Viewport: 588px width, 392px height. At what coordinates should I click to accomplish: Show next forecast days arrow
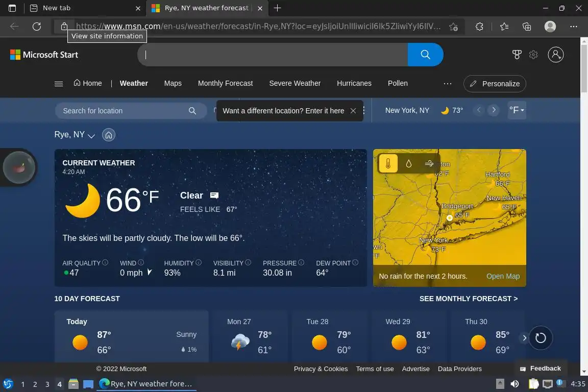[524, 338]
